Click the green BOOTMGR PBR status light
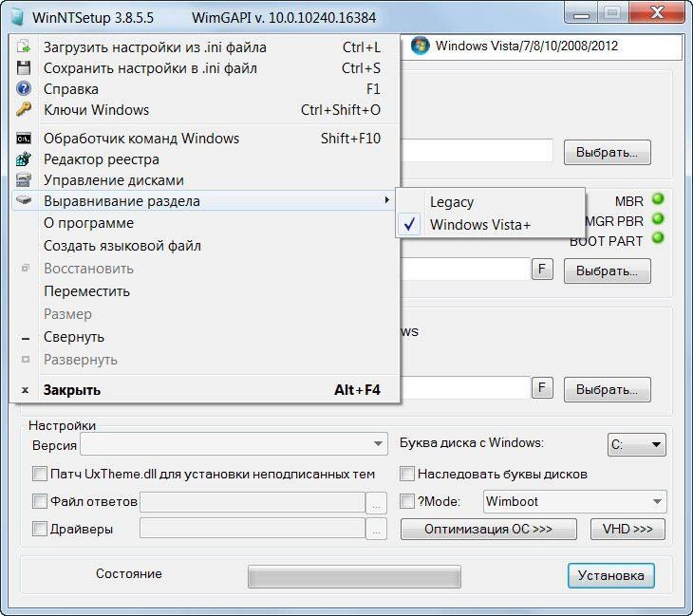This screenshot has width=693, height=616. pyautogui.click(x=658, y=218)
